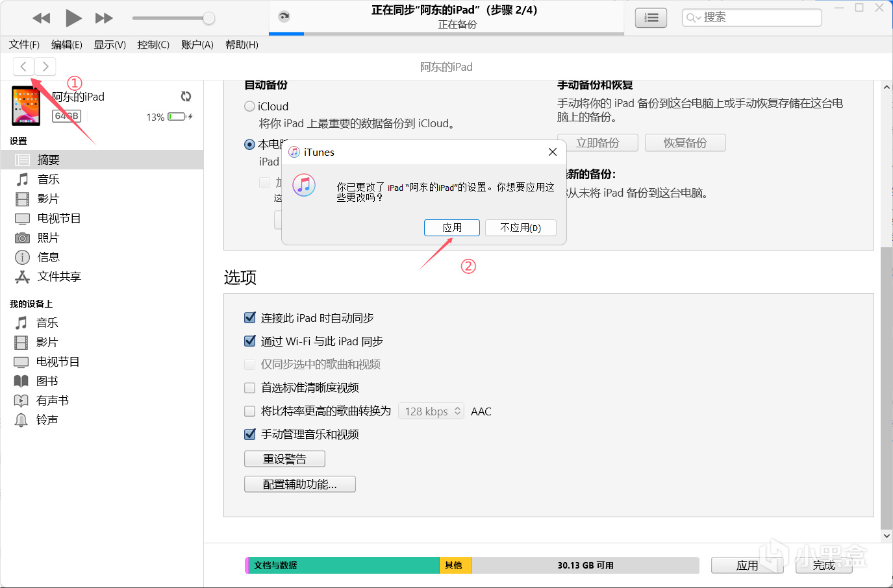893x588 pixels.
Task: Click 应用 in the iTunes dialog
Action: point(452,228)
